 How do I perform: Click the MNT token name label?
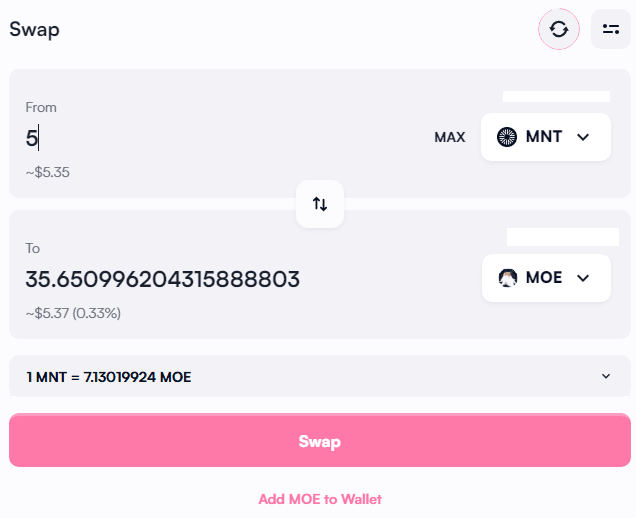[544, 137]
